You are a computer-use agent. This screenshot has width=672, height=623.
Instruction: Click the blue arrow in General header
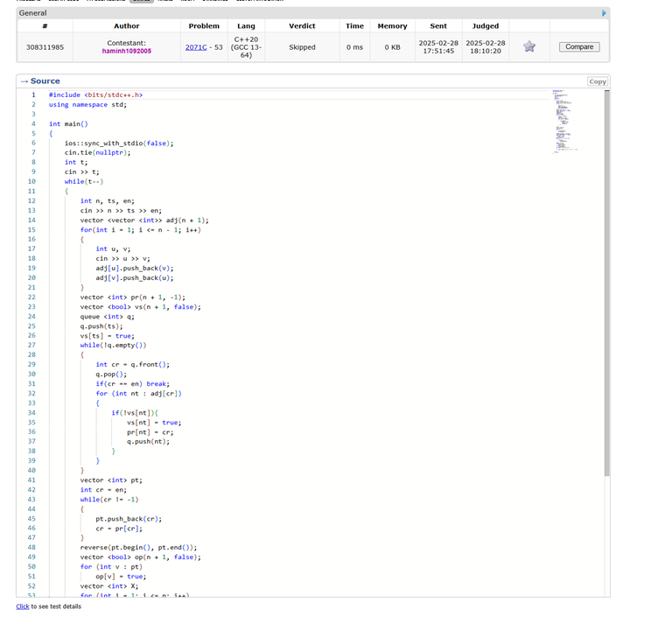(604, 13)
